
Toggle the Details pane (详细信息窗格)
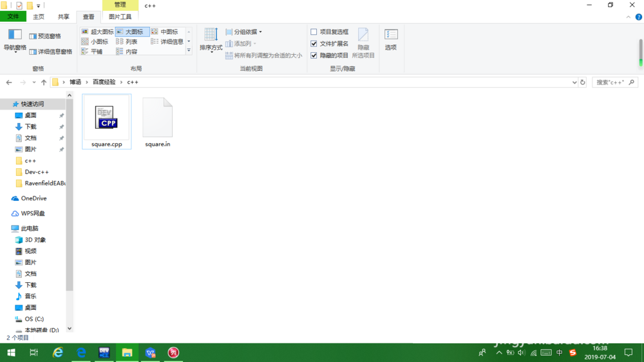tap(51, 52)
